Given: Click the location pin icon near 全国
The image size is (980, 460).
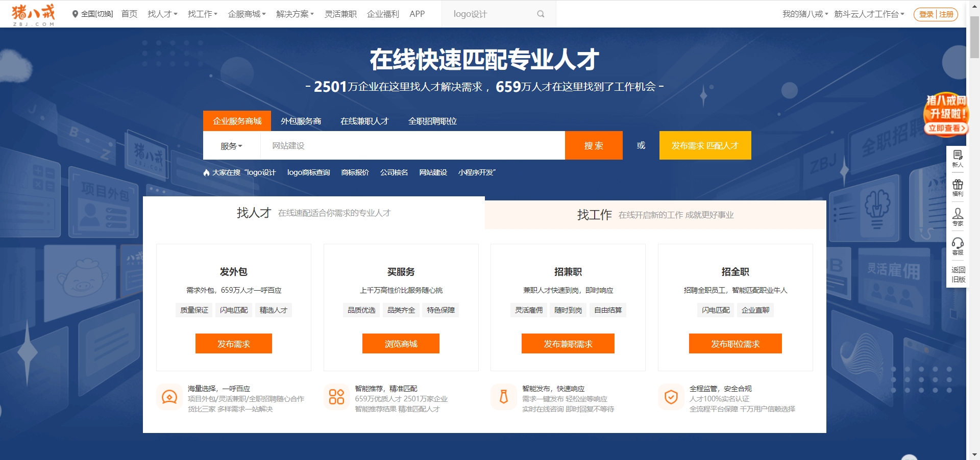Looking at the screenshot, I should (75, 14).
